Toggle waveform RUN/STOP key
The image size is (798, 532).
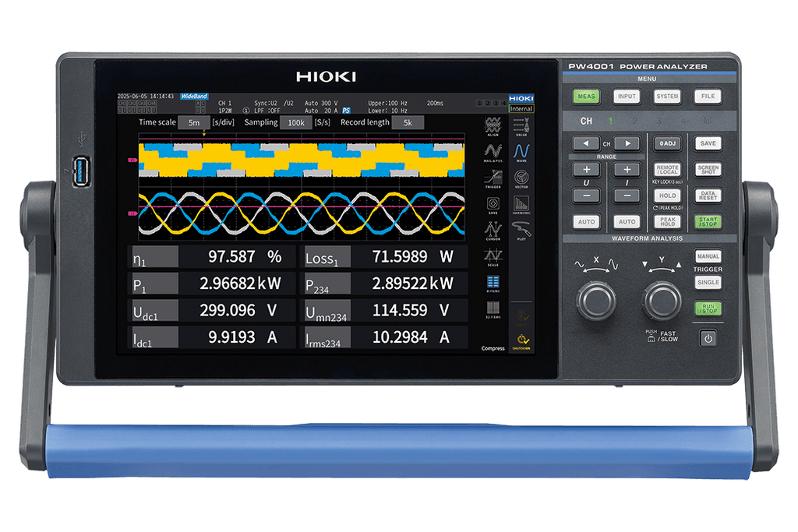click(708, 308)
